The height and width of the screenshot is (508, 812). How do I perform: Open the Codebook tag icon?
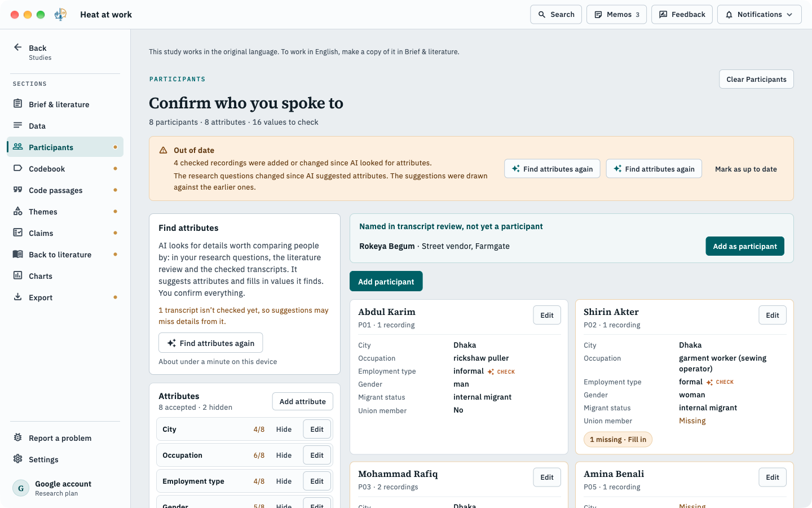tap(17, 168)
